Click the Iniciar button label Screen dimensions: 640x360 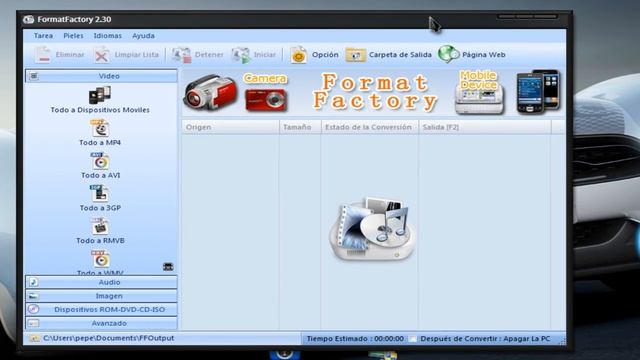(265, 55)
